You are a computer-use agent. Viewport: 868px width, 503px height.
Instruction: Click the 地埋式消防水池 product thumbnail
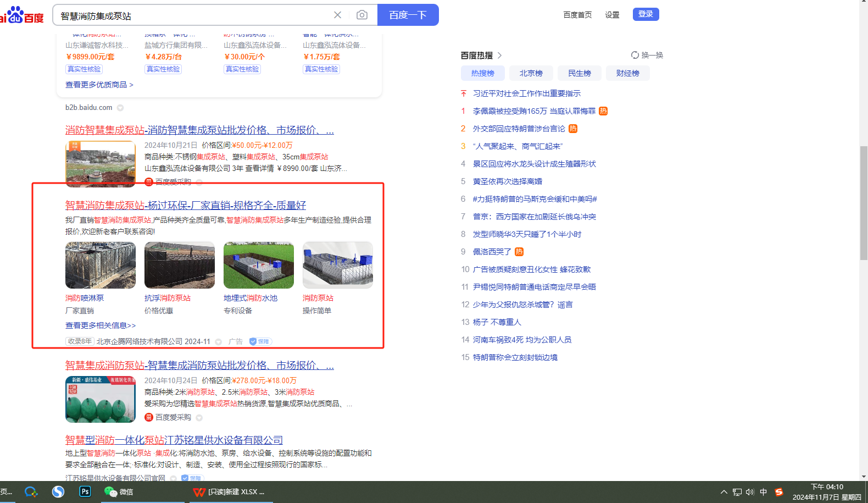[x=259, y=265]
